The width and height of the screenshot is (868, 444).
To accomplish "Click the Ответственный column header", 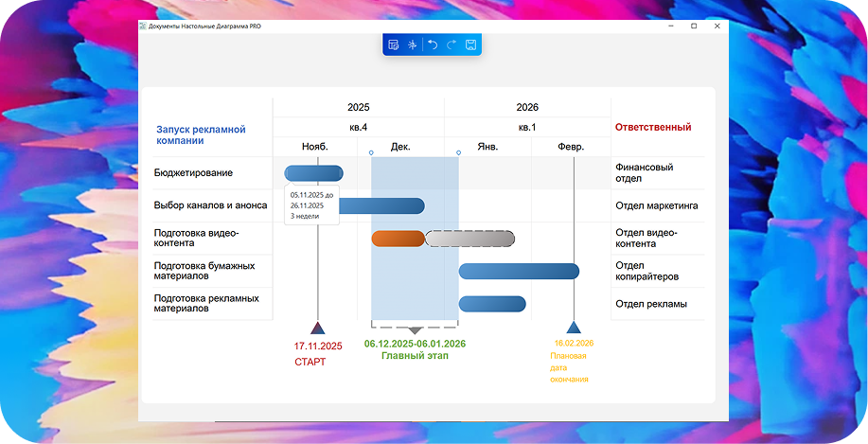I will coord(652,127).
